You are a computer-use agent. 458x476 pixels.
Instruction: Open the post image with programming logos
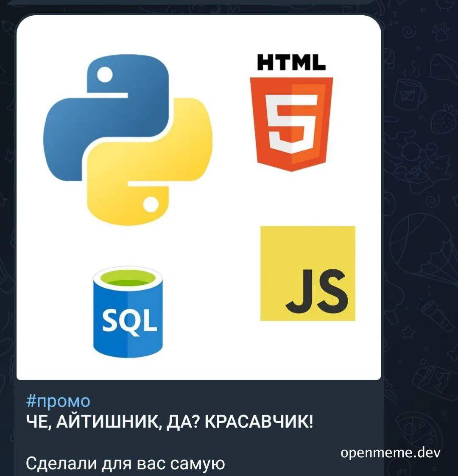click(199, 198)
